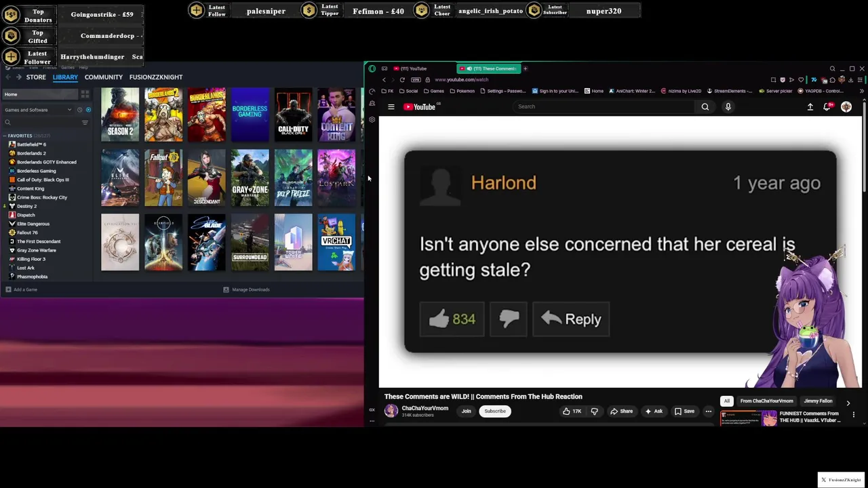Viewport: 868px width, 488px height.
Task: Open the Fallout 76 game cover
Action: click(x=163, y=178)
